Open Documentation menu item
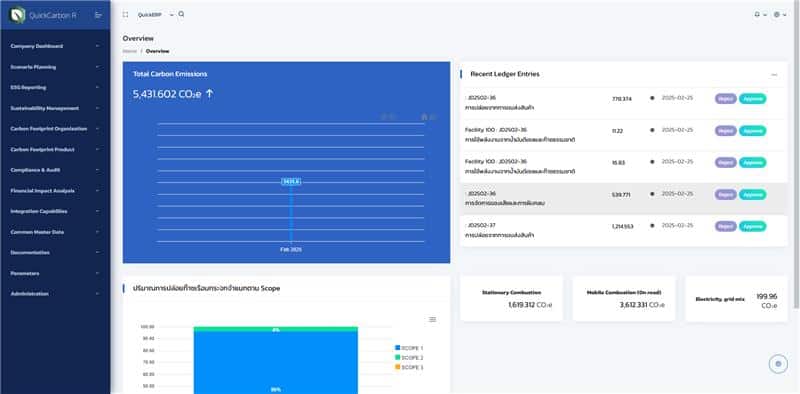Image resolution: width=800 pixels, height=394 pixels. (55, 253)
